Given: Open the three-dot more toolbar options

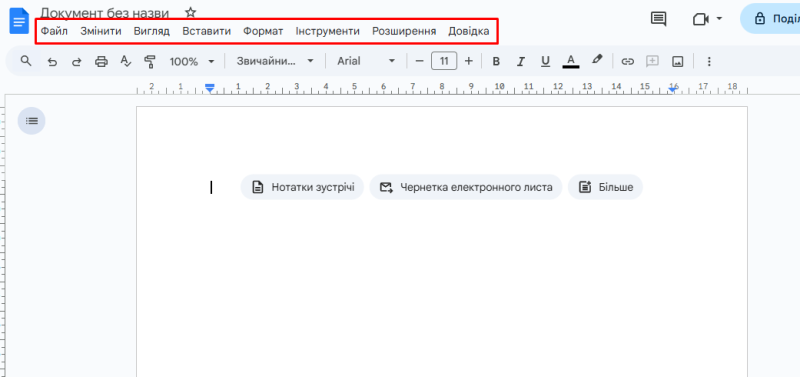Looking at the screenshot, I should click(709, 62).
